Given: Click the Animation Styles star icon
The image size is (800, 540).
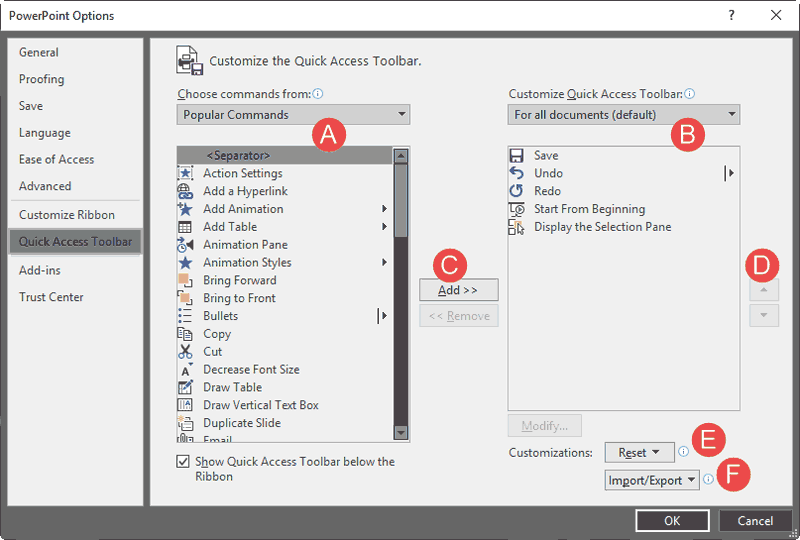Looking at the screenshot, I should coord(185,262).
